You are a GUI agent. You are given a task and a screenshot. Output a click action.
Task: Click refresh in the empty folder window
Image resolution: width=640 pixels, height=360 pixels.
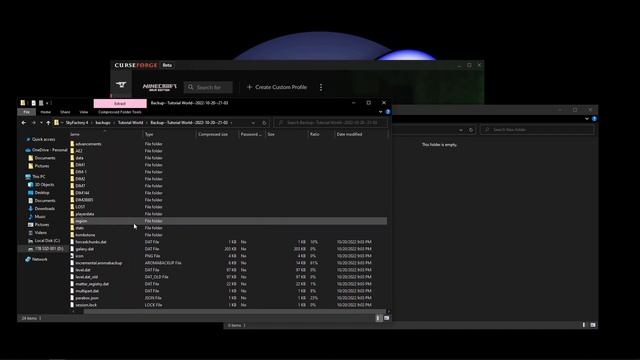click(x=471, y=130)
